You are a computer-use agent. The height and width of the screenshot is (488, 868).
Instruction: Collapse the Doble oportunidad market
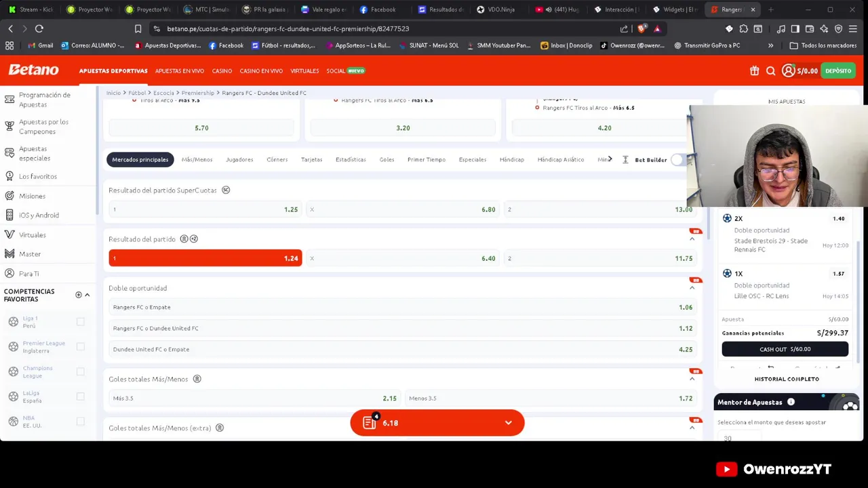(x=692, y=288)
